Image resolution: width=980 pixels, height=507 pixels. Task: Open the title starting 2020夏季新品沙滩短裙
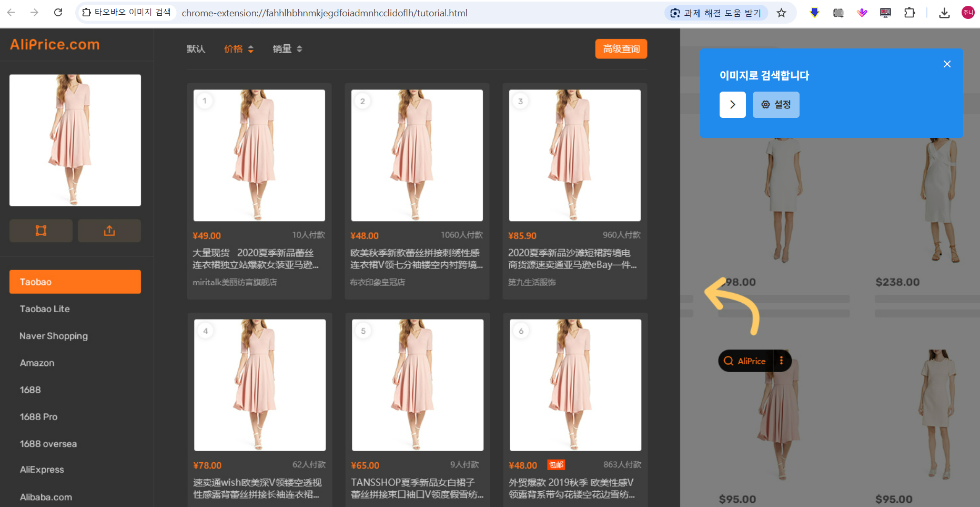click(x=572, y=259)
